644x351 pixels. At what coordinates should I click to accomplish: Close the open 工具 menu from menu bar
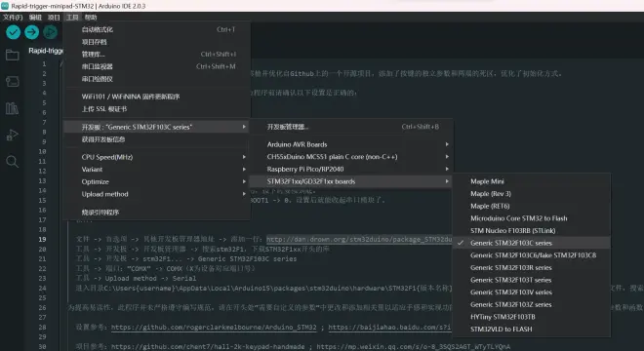coord(72,18)
